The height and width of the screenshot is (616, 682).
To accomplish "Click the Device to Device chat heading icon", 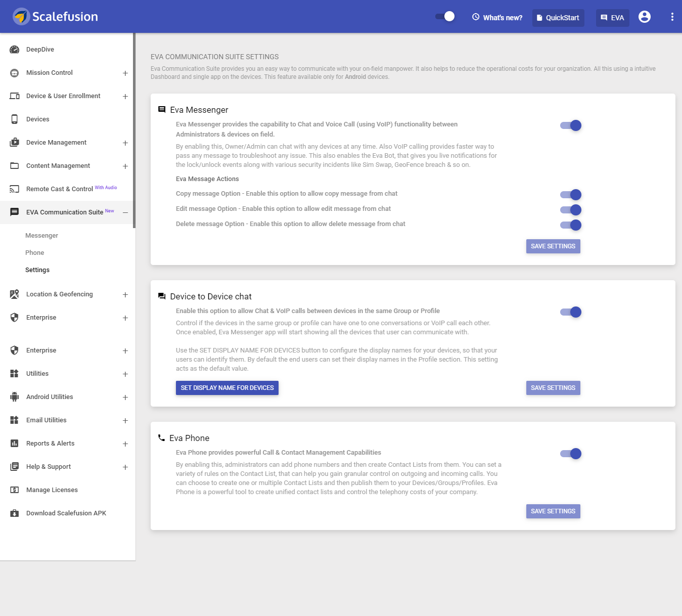I will coord(162,296).
